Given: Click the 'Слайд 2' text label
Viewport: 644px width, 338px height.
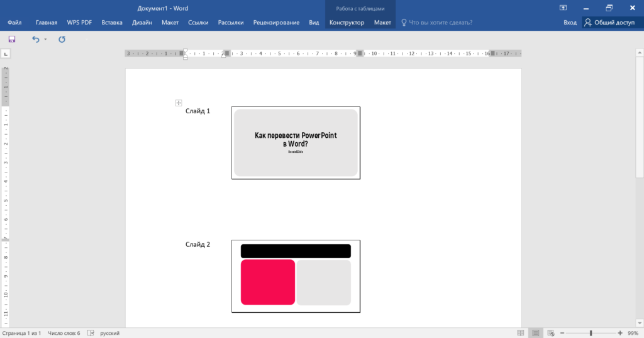Looking at the screenshot, I should (x=197, y=244).
